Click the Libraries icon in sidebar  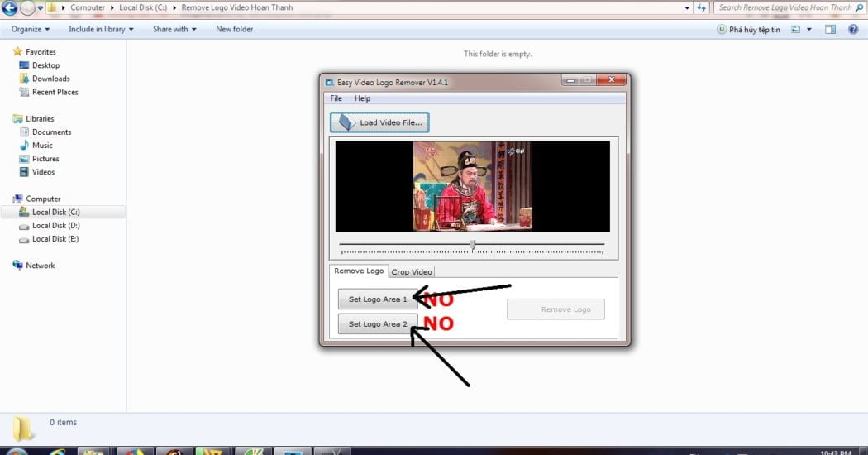(17, 118)
